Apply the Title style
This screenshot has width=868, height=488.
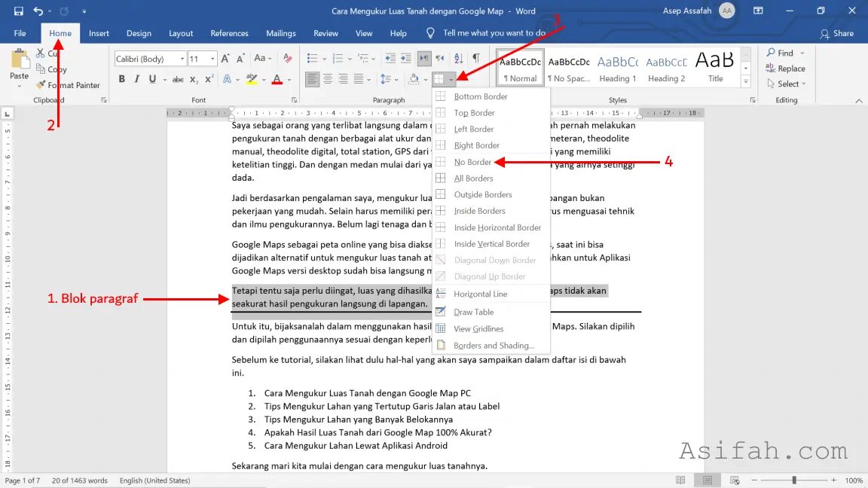[715, 69]
